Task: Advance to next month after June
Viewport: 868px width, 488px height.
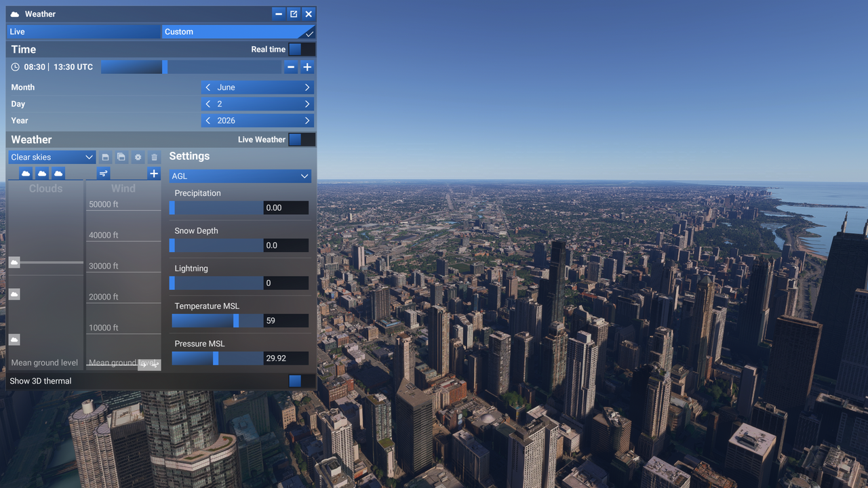Action: coord(307,87)
